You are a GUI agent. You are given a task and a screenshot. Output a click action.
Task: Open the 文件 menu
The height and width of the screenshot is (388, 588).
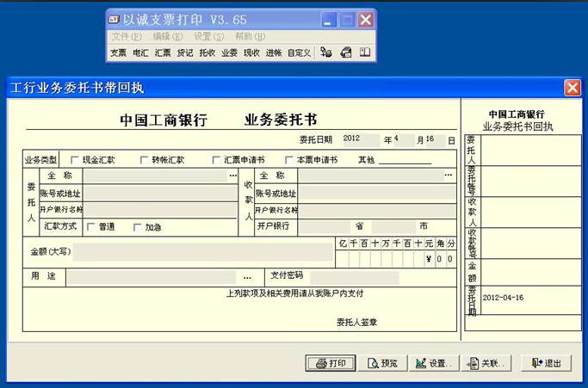pyautogui.click(x=126, y=36)
